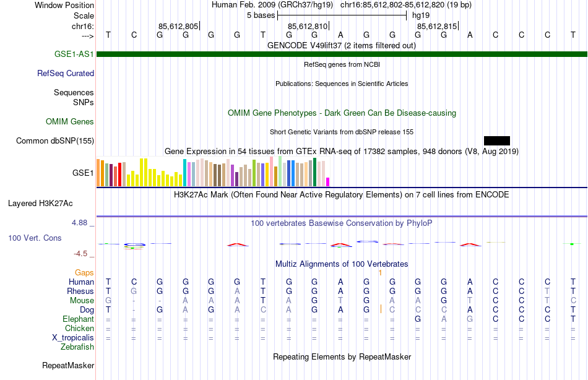Click 'Multiz Alignments of 100 Vertebrates' title
Viewport: 588px width, 380px height.
coord(342,264)
